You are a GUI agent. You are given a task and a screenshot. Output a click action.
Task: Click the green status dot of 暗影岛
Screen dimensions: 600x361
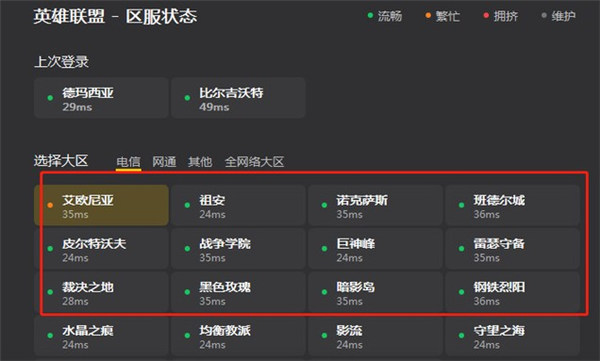point(324,292)
